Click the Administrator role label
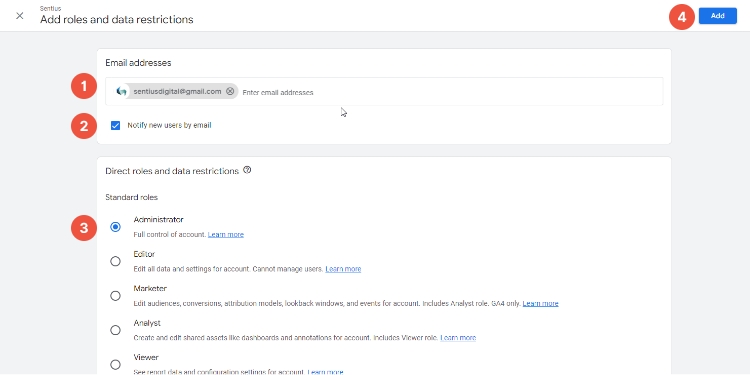The width and height of the screenshot is (750, 375). (x=158, y=220)
